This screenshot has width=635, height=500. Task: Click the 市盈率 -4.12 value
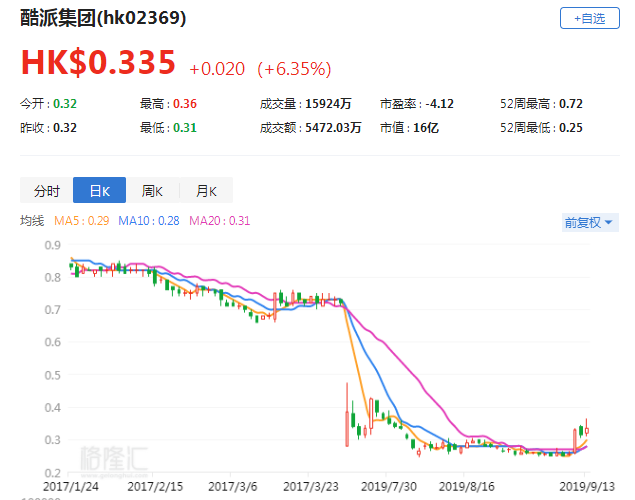439,104
